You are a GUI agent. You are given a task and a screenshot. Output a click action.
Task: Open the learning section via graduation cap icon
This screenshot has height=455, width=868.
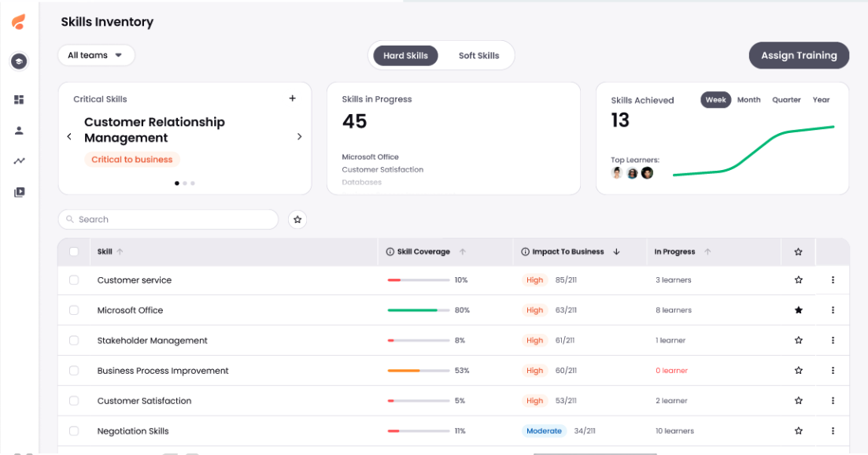pos(18,61)
